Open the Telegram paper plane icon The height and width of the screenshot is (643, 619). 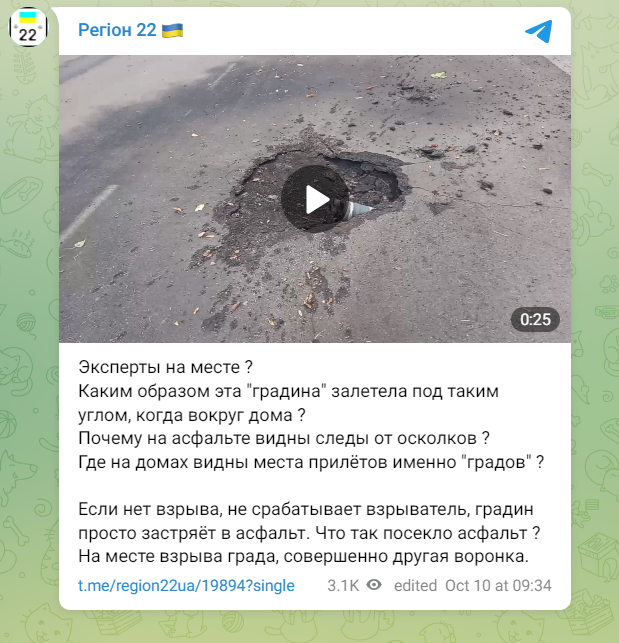pos(539,31)
